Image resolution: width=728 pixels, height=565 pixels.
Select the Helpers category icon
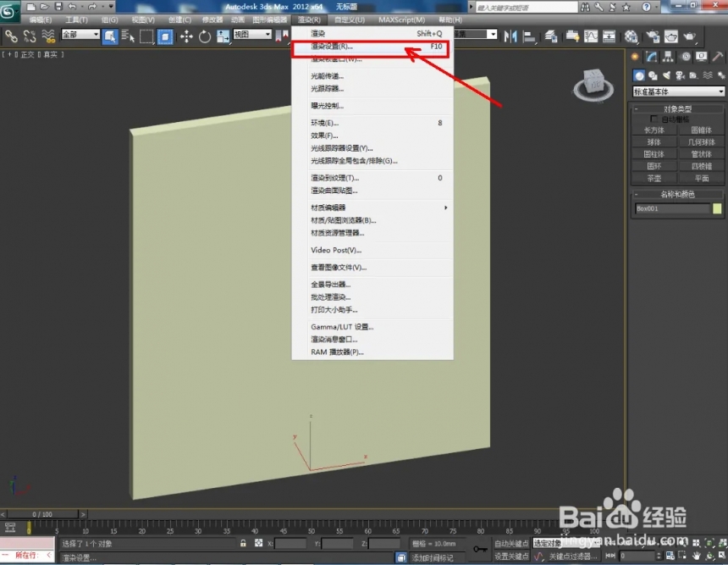pos(693,75)
